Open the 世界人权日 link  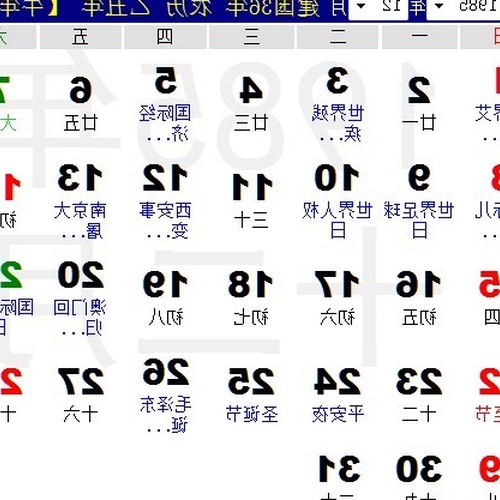[x=337, y=220]
